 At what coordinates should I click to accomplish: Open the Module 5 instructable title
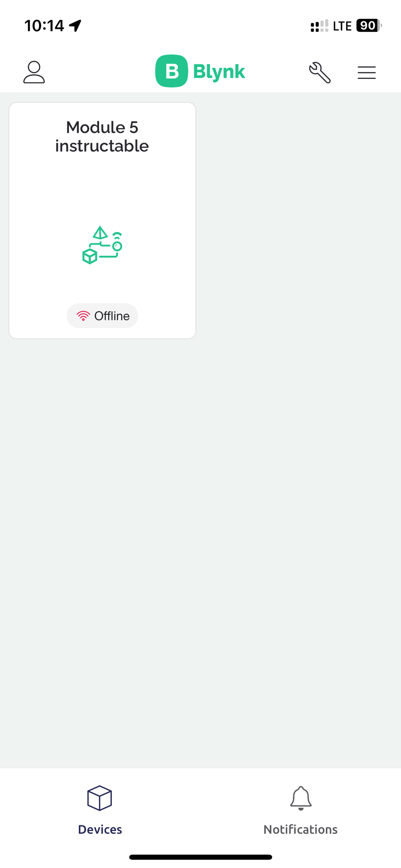point(102,136)
